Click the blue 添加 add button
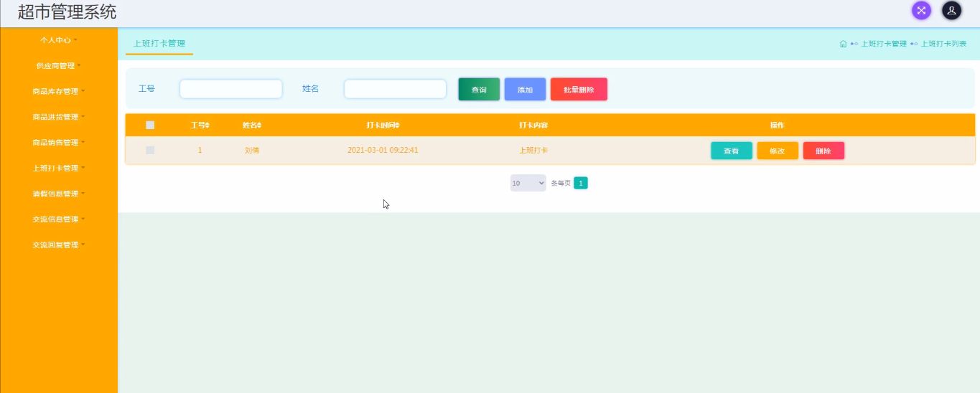 coord(525,90)
